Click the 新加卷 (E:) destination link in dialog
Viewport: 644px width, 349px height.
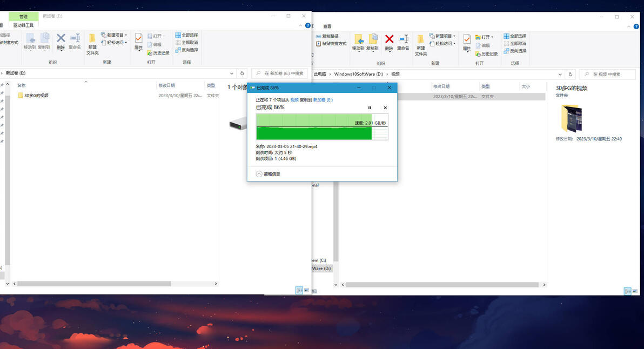point(323,100)
